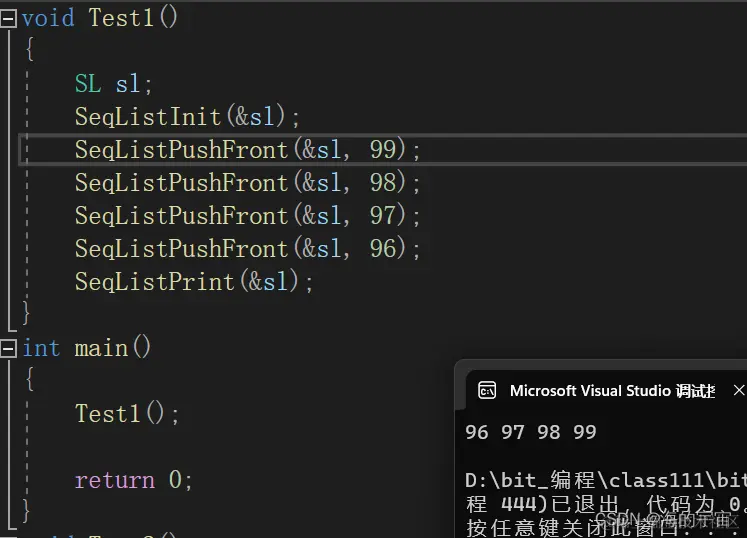
Task: Click the SeqListPushFront(&sl, 99) line
Action: (247, 150)
